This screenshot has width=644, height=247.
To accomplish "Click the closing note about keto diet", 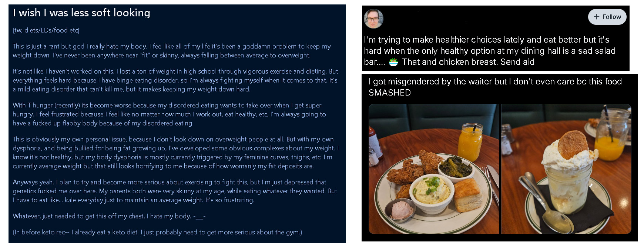I will tap(157, 232).
